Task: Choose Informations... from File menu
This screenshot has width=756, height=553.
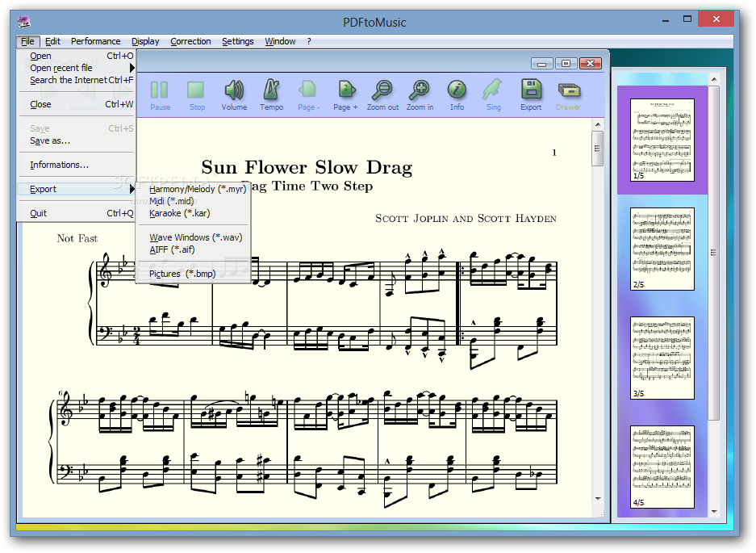Action: pyautogui.click(x=76, y=165)
